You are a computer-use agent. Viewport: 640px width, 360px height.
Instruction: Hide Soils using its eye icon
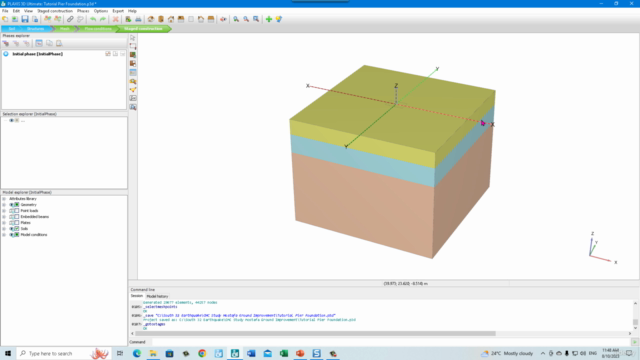tap(11, 229)
